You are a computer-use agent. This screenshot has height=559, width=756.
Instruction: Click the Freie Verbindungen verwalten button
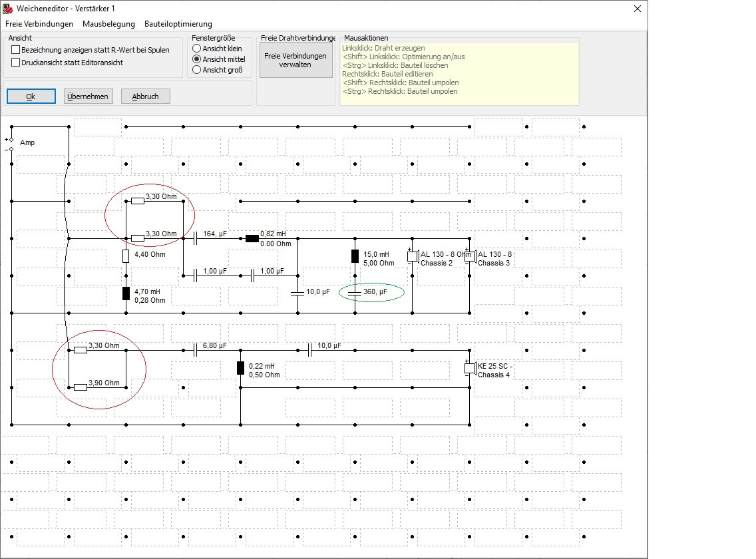pyautogui.click(x=295, y=61)
